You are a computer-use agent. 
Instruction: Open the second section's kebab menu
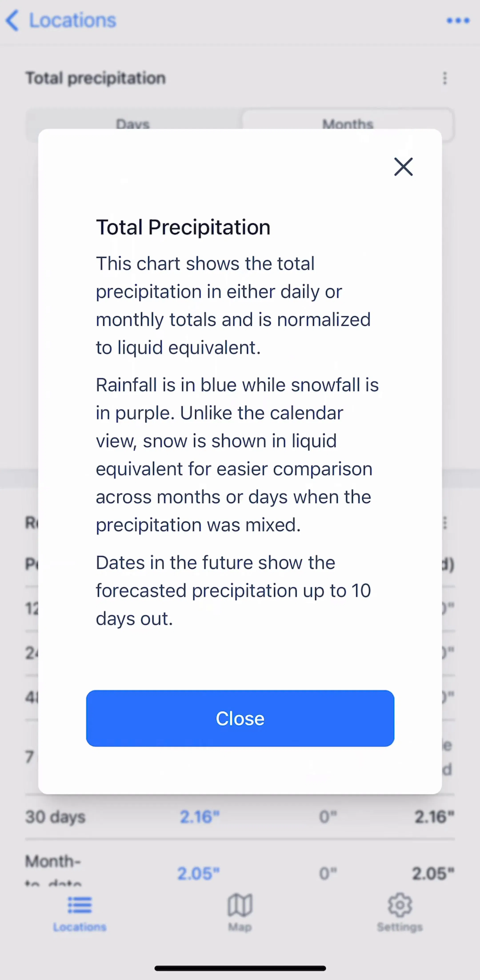(445, 523)
